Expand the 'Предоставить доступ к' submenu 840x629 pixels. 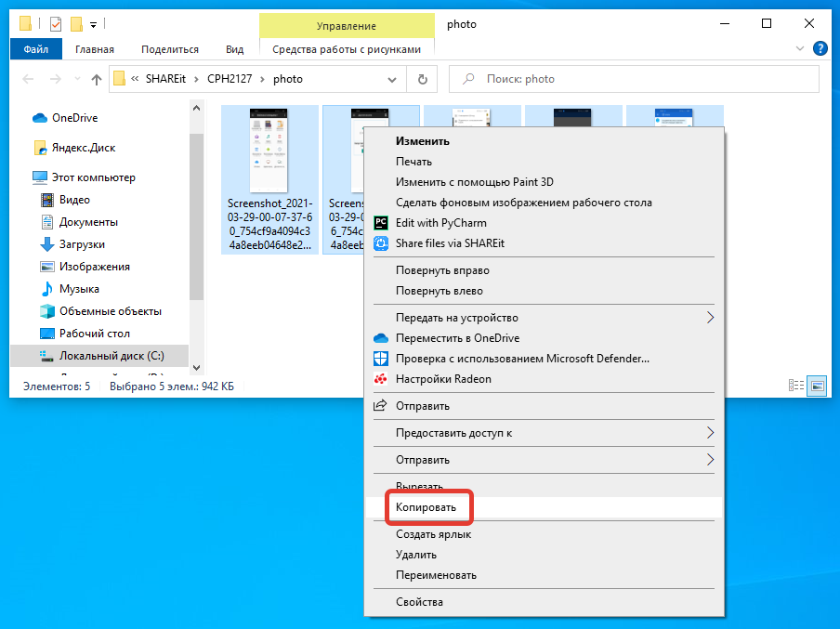coord(710,433)
